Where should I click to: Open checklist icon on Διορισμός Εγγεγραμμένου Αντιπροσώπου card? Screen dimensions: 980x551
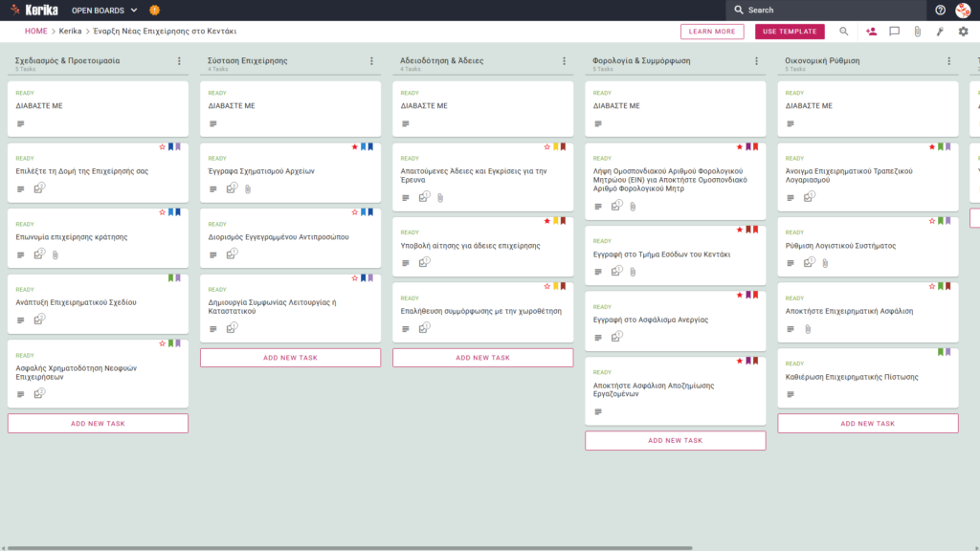232,254
